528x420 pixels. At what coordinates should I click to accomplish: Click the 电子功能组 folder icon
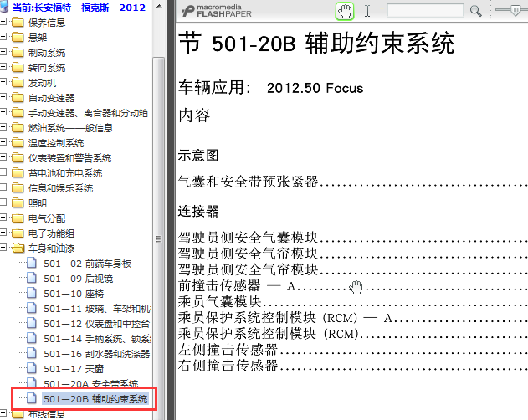click(x=18, y=233)
